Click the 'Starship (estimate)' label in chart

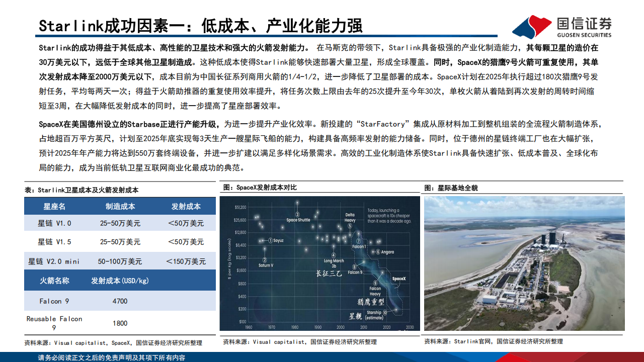click(374, 315)
